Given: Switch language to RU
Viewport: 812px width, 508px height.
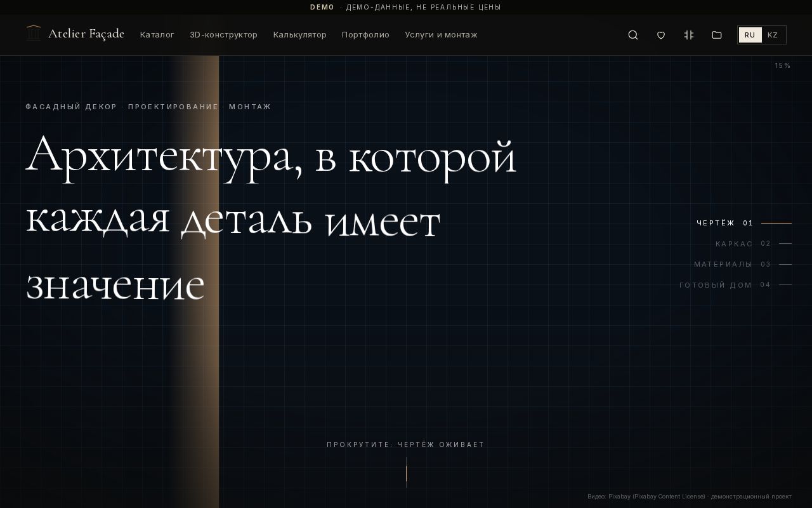Looking at the screenshot, I should 750,35.
